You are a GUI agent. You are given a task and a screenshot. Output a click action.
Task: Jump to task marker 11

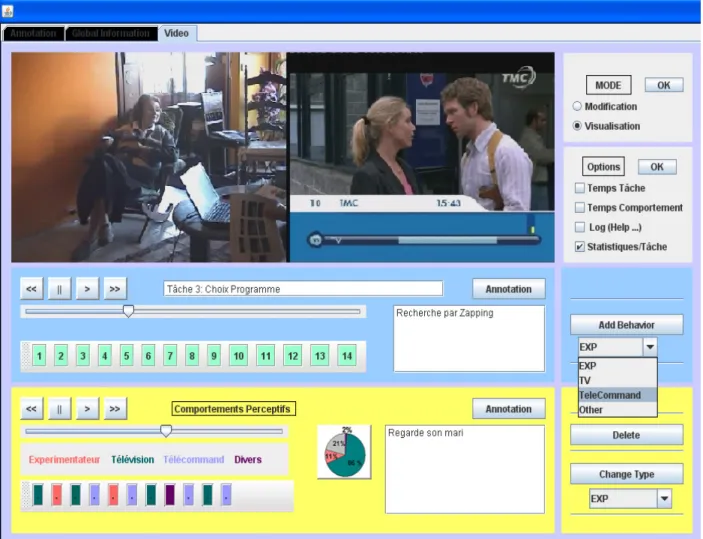click(266, 356)
